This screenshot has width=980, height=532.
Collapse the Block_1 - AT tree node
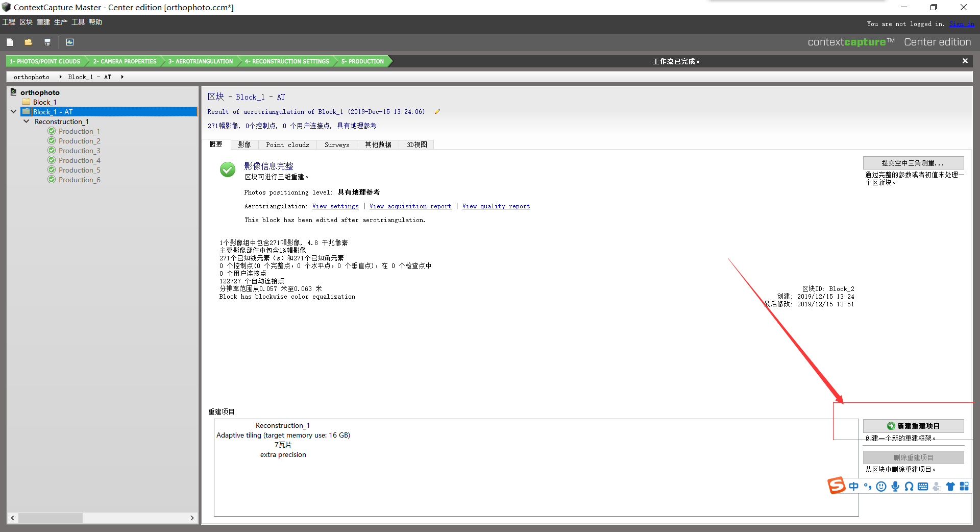pyautogui.click(x=14, y=111)
